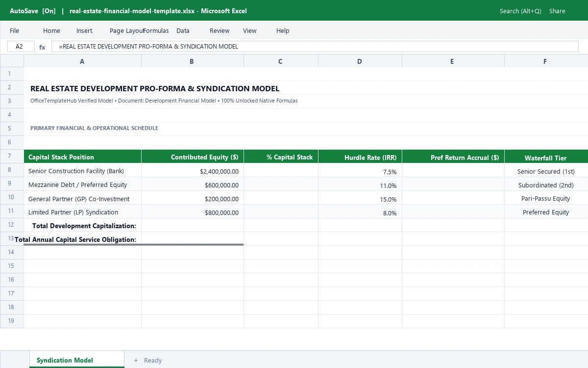The image size is (588, 368).
Task: Select General Partner (GP) Co-Investment cell
Action: coord(82,198)
